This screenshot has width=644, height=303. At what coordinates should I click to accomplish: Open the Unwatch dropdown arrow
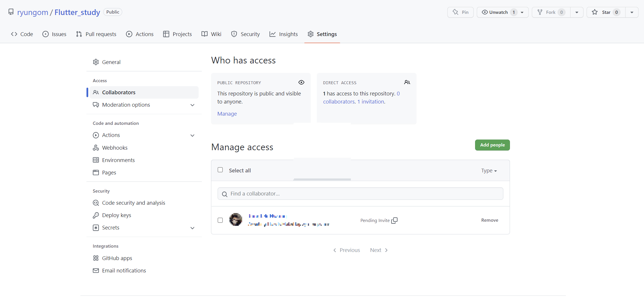pos(522,12)
